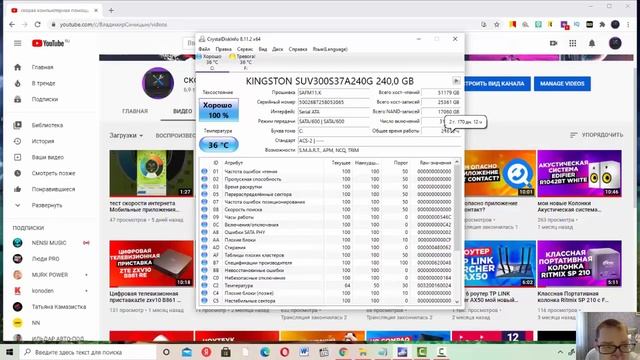640x360 pixels.
Task: Click the YouTube create video camera icon
Action: (x=553, y=43)
